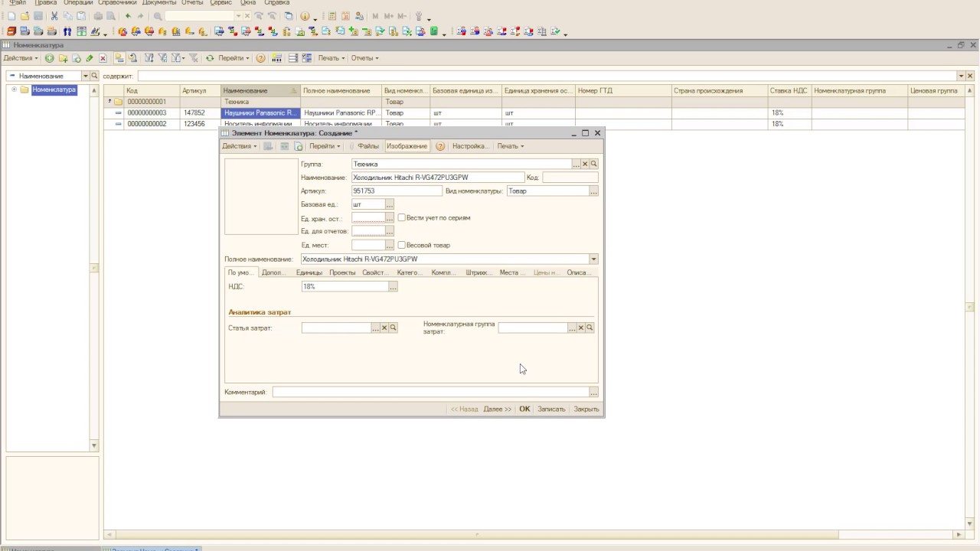Click magnifier icon of Статья затрат field
Viewport: 980px width, 551px height.
tap(393, 328)
